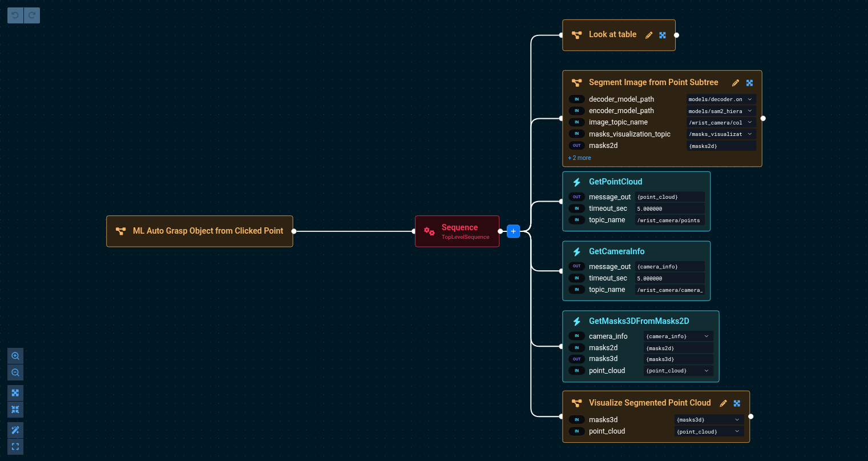This screenshot has width=868, height=461.
Task: Edit Segment Image from Point Subtree
Action: [736, 83]
